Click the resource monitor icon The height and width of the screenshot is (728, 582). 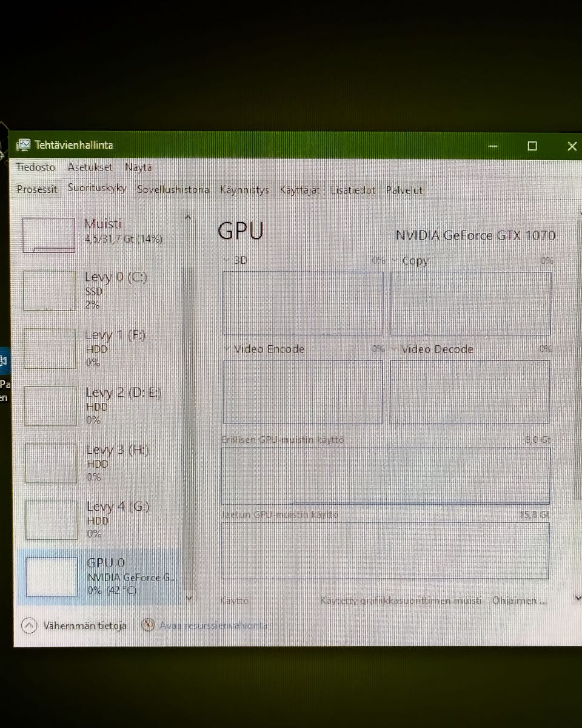point(148,625)
